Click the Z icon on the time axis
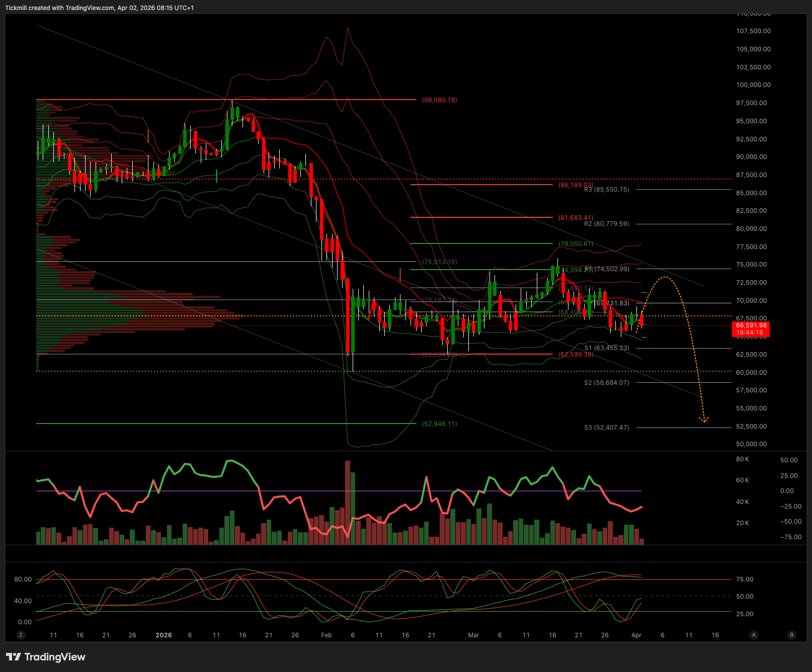This screenshot has height=672, width=812. click(x=21, y=635)
